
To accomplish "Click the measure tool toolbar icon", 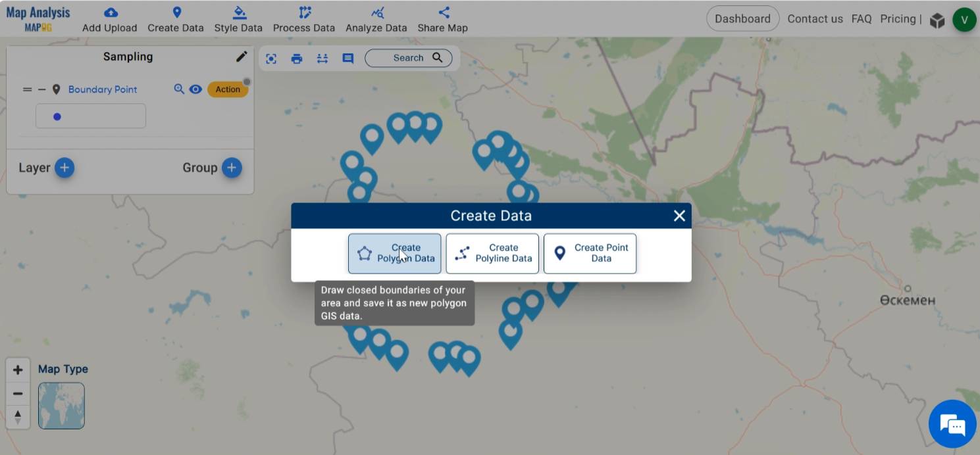I will (x=322, y=59).
